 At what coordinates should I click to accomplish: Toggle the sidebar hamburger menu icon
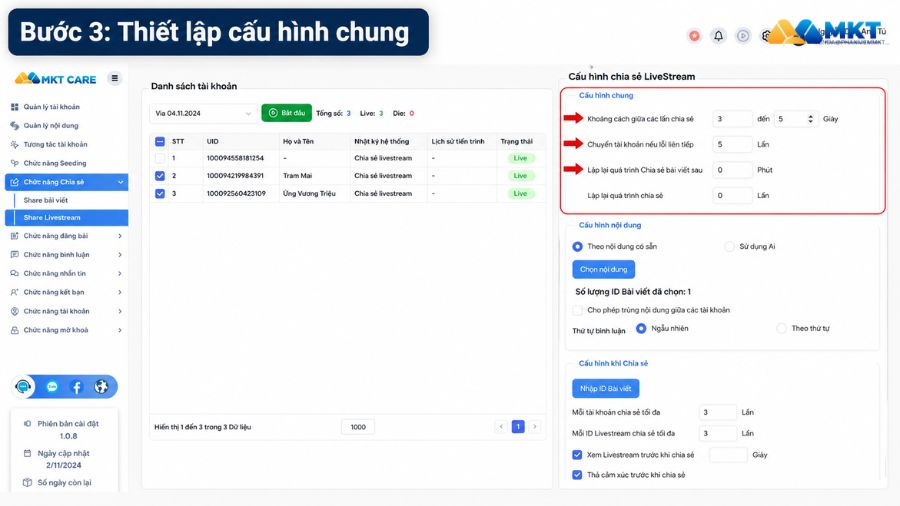[115, 79]
